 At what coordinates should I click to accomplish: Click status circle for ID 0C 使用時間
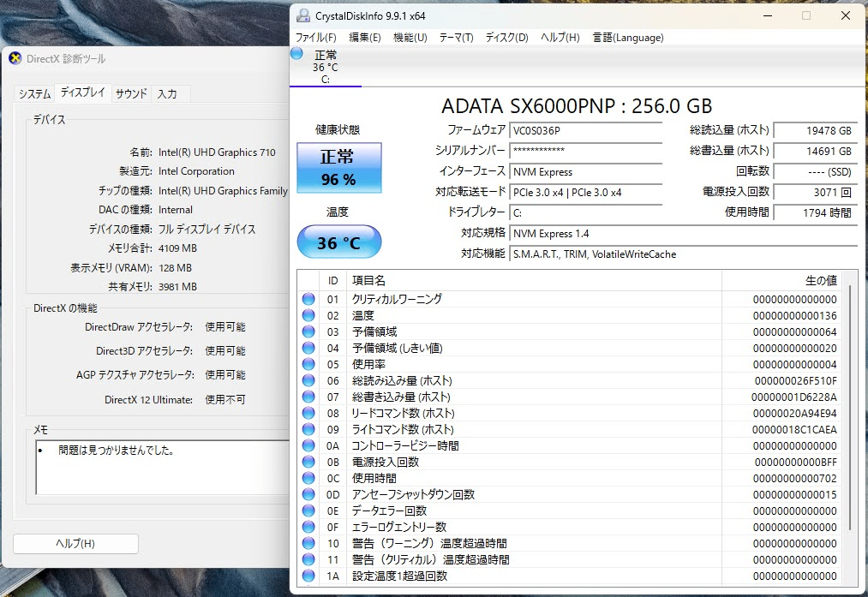tap(308, 478)
